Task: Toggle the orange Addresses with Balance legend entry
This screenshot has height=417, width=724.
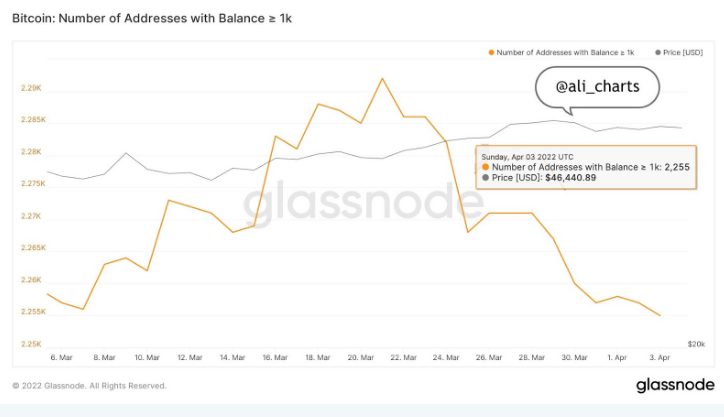Action: click(561, 53)
